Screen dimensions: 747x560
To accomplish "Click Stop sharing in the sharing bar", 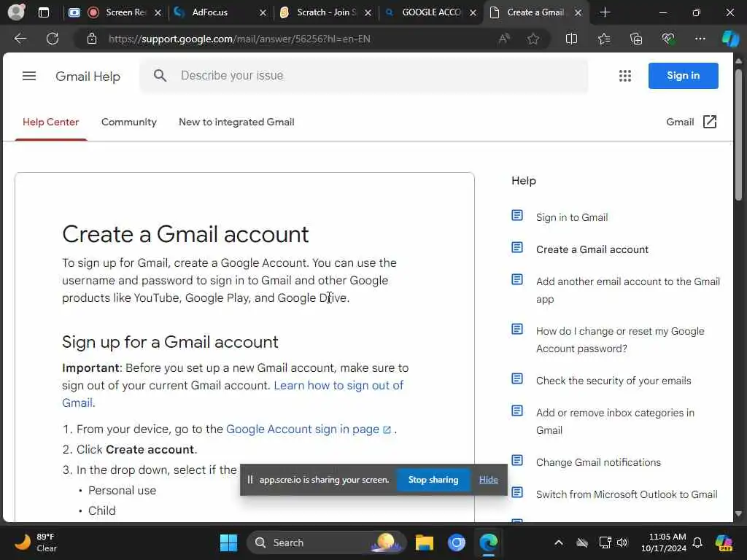I will [433, 480].
